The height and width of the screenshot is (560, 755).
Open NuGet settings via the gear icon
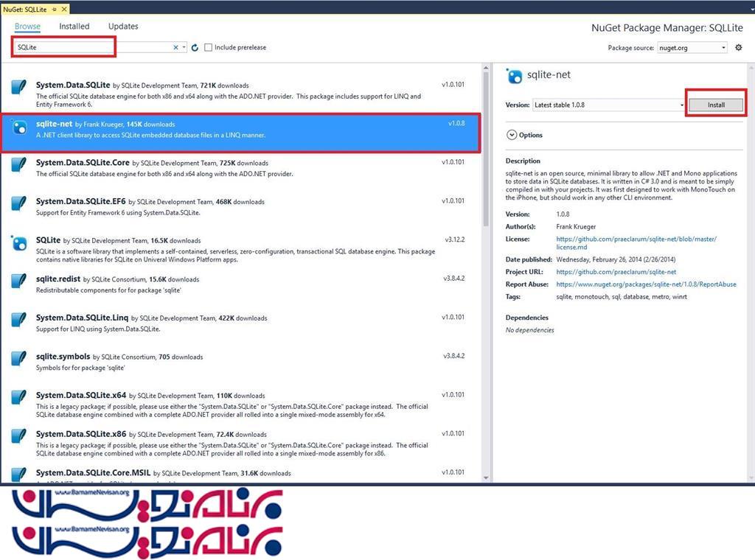tap(739, 48)
